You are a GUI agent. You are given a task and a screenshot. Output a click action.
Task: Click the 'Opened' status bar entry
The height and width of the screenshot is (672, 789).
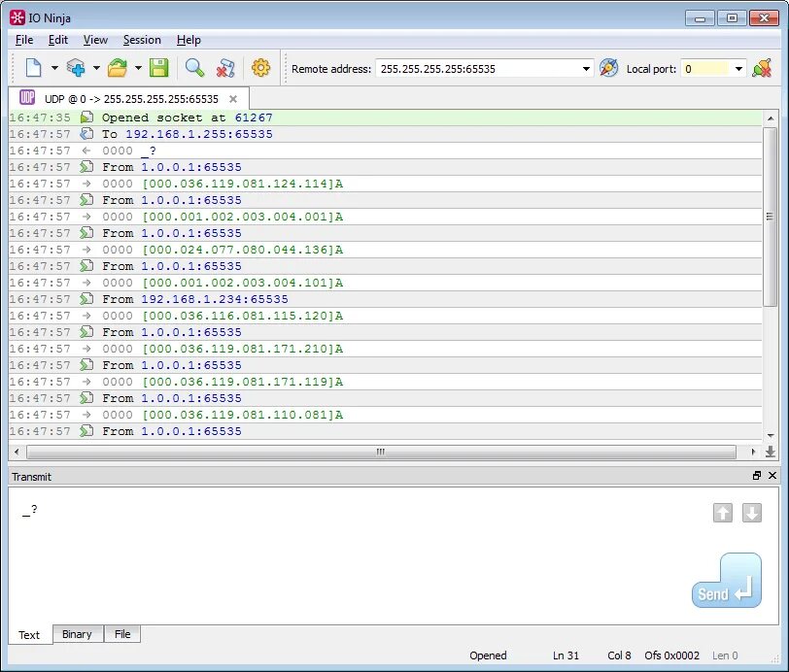tap(488, 655)
